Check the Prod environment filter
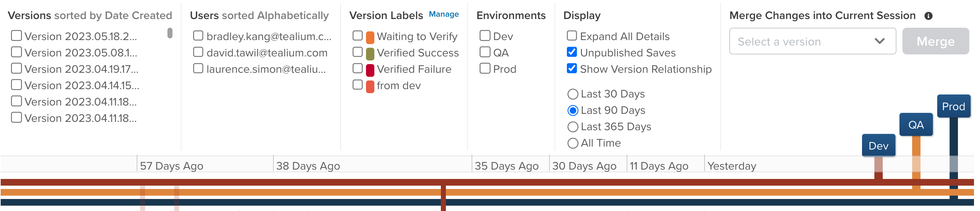This screenshot has width=980, height=211. coord(485,68)
